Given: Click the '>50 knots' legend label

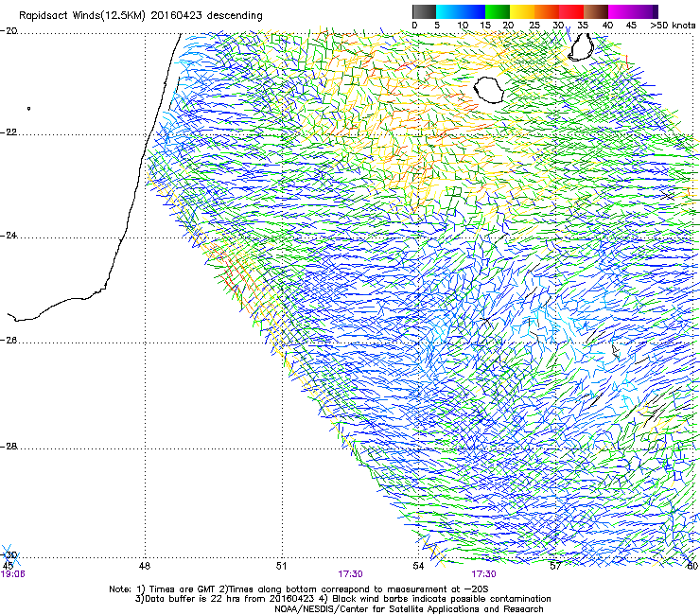Looking at the screenshot, I should (x=673, y=26).
